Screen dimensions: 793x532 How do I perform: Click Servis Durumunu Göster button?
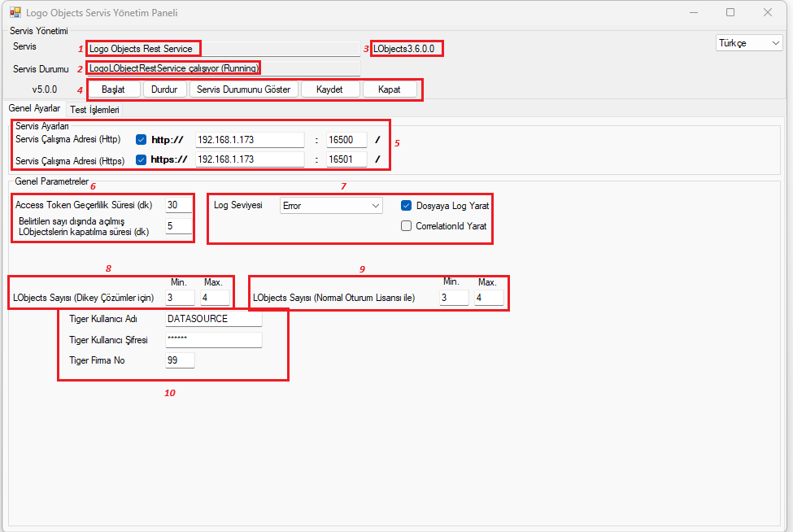(244, 89)
